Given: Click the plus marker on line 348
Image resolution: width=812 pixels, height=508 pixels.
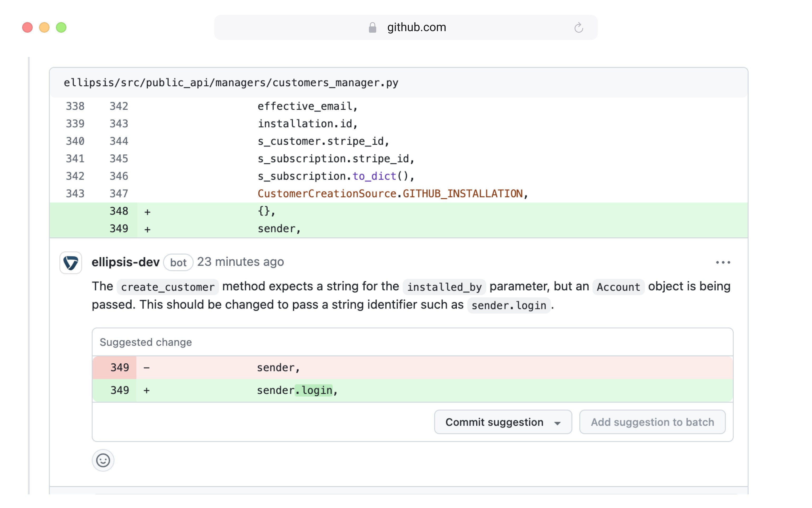Looking at the screenshot, I should (x=147, y=211).
